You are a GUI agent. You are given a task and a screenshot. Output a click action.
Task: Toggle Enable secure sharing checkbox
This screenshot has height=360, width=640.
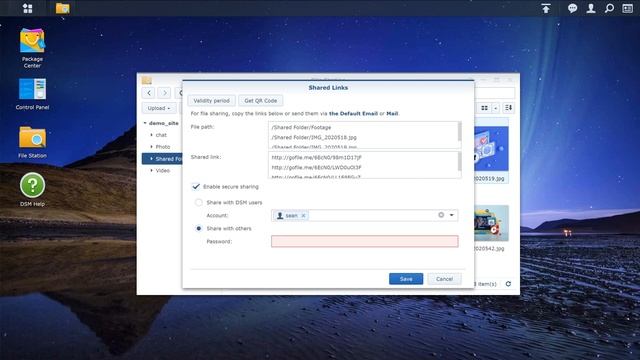tap(196, 187)
